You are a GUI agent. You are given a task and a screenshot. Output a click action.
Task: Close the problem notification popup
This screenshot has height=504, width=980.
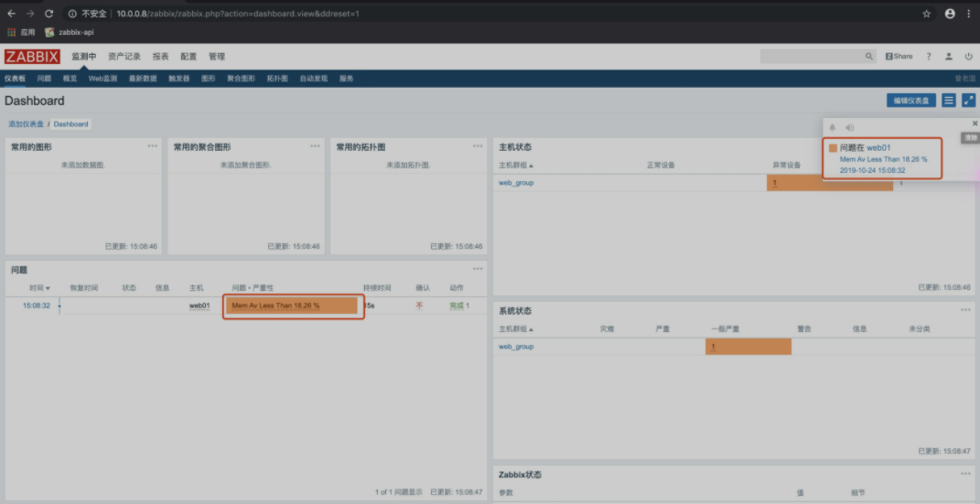click(x=975, y=123)
